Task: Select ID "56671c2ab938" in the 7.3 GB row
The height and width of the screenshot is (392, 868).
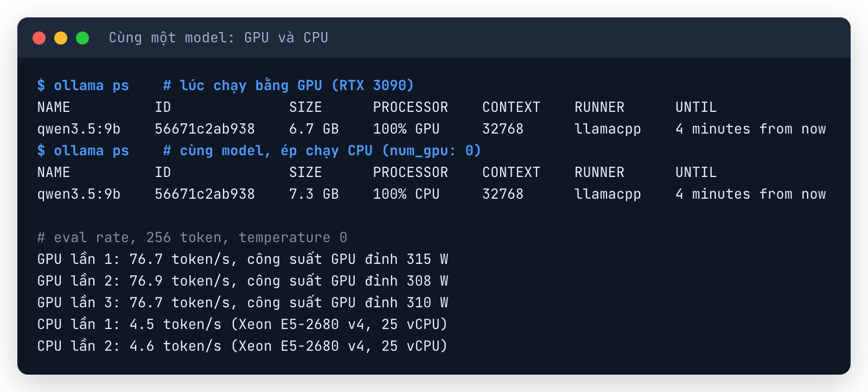Action: (205, 194)
